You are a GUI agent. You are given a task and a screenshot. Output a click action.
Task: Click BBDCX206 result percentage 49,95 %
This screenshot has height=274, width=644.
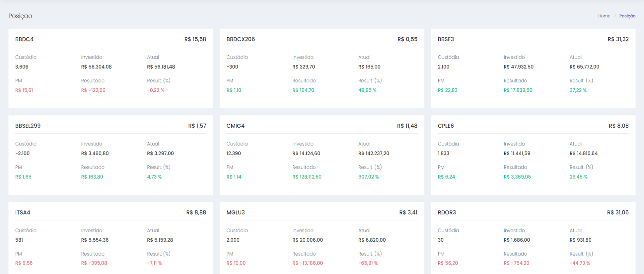tap(368, 90)
